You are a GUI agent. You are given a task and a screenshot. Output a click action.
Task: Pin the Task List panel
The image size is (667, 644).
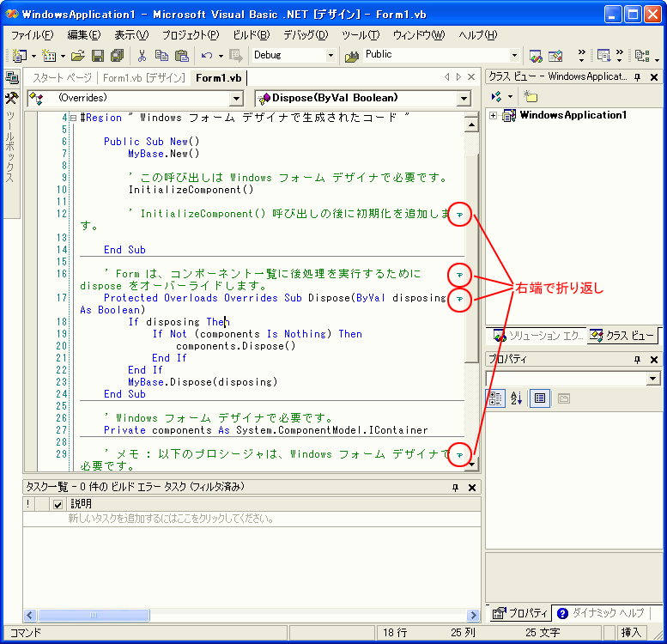(x=455, y=488)
